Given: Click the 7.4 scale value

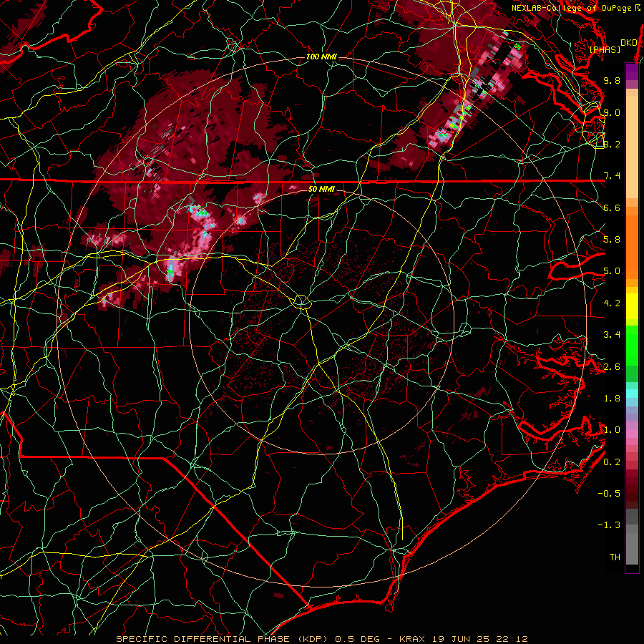Looking at the screenshot, I should (x=612, y=176).
